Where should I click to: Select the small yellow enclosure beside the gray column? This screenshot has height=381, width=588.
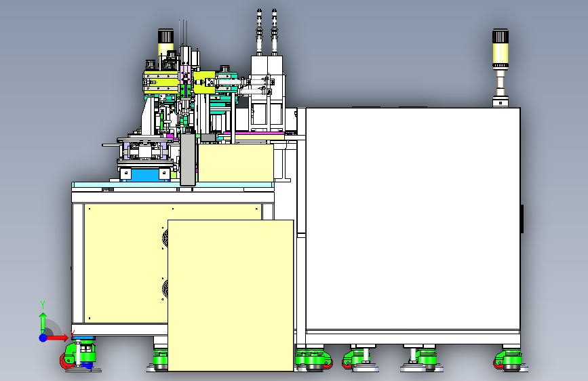[x=235, y=163]
